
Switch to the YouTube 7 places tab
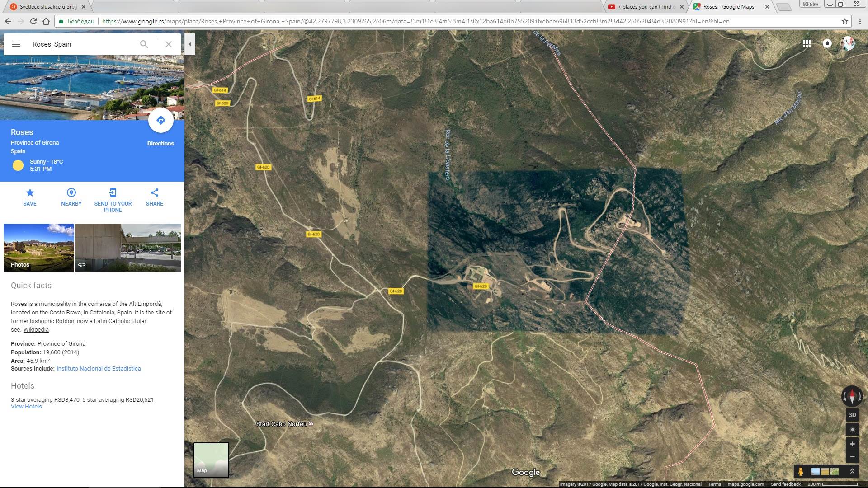pyautogui.click(x=645, y=7)
